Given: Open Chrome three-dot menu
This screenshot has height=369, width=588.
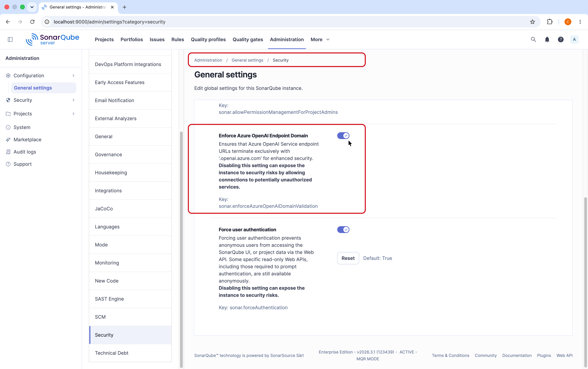Looking at the screenshot, I should click(x=580, y=22).
